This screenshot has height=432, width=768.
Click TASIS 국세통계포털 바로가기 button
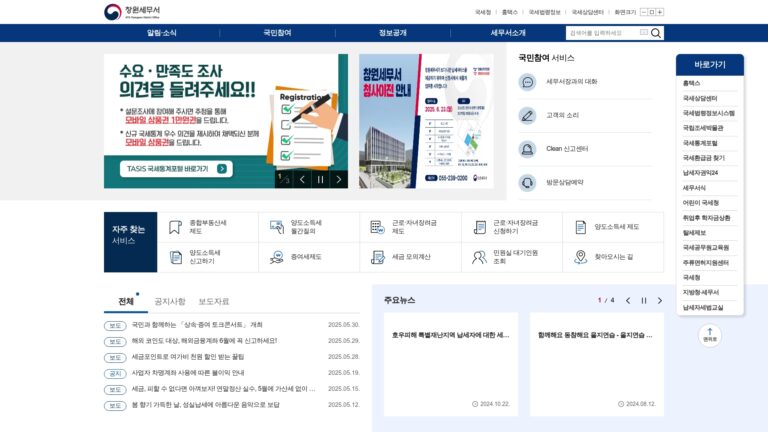[176, 168]
